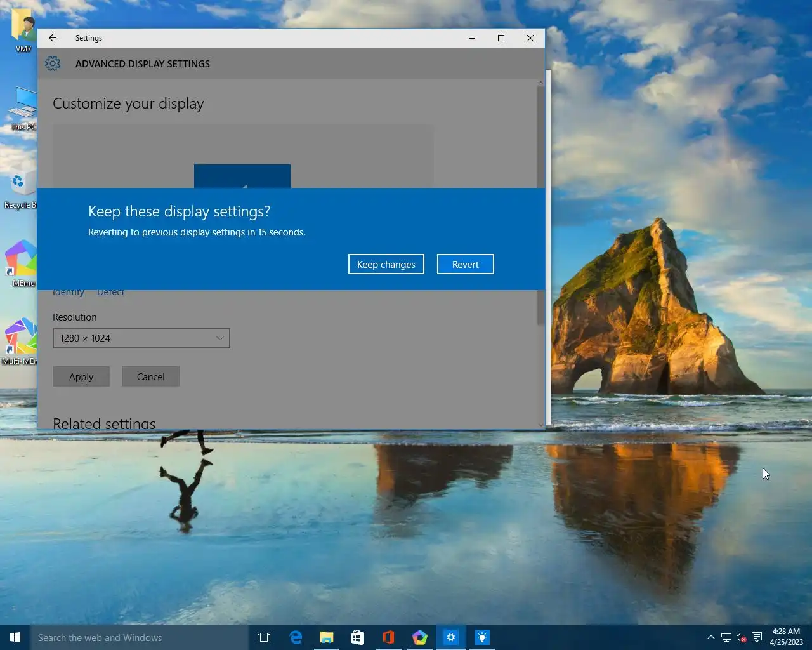Viewport: 812px width, 650px height.
Task: Open the Windows Start menu
Action: [15, 637]
